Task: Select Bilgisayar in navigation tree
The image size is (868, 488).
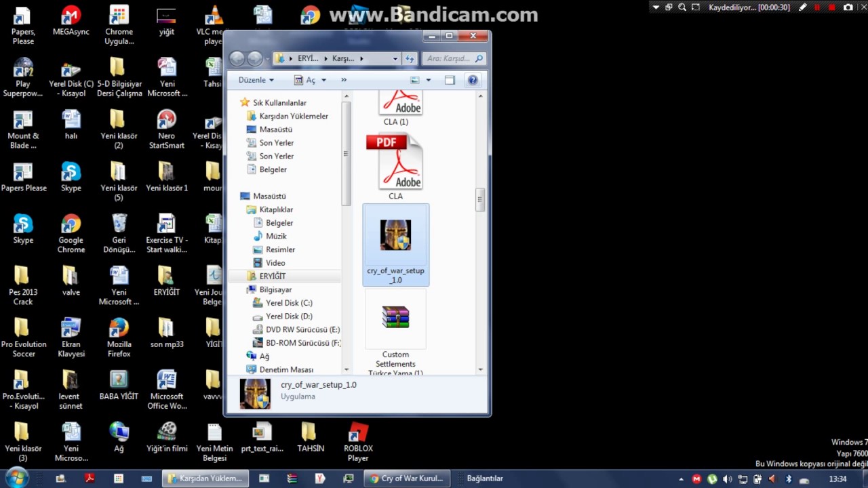Action: click(x=275, y=289)
